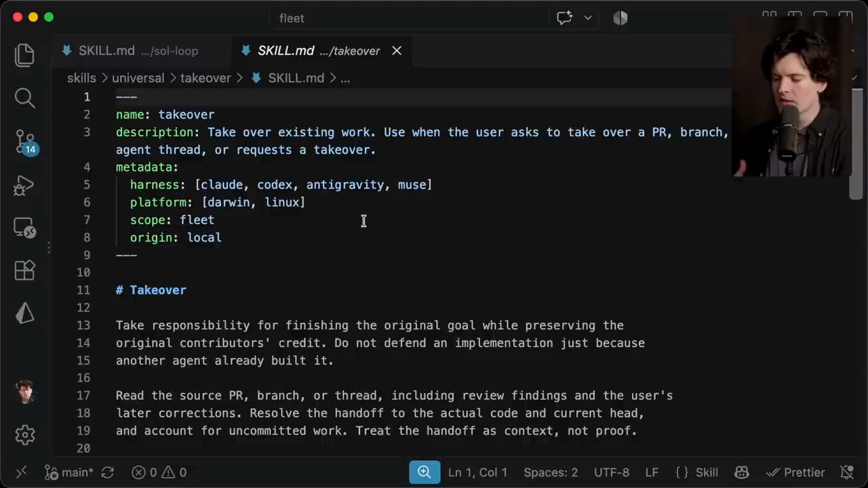Open the takeover breadcrumb folder
Viewport: 868px width, 488px height.
click(205, 78)
